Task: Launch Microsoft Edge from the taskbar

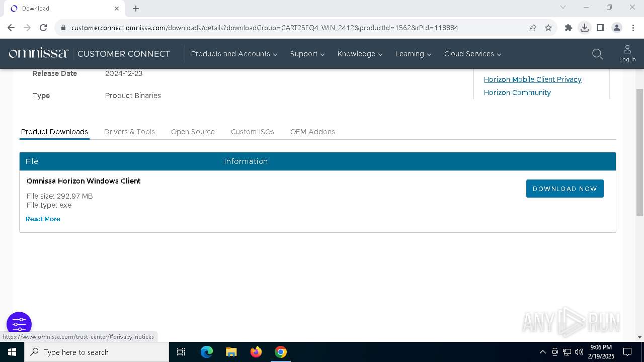Action: (207, 352)
